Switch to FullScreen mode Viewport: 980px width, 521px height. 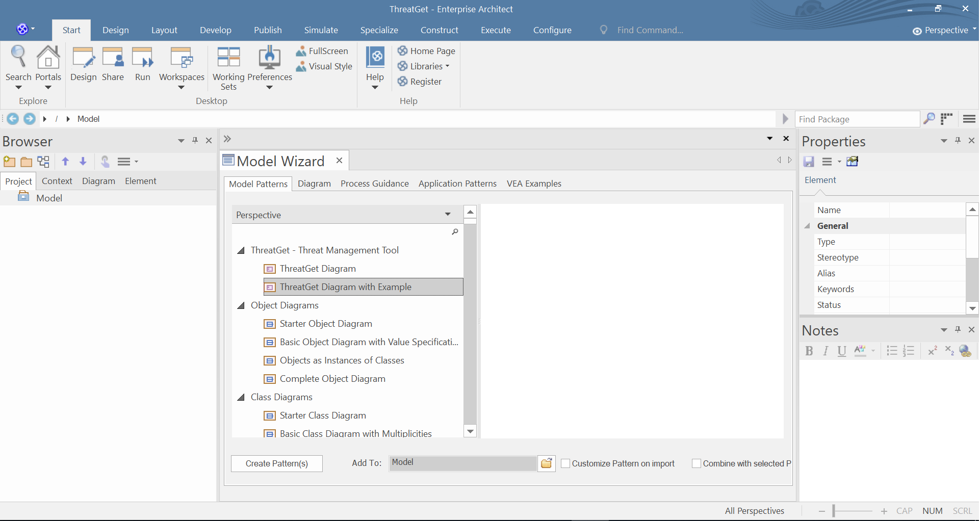(322, 51)
